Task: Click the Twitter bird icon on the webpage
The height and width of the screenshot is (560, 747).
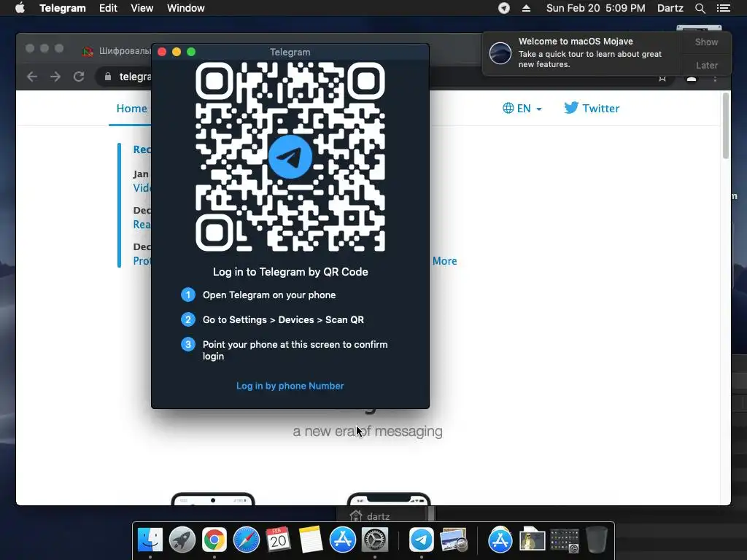Action: [x=571, y=108]
